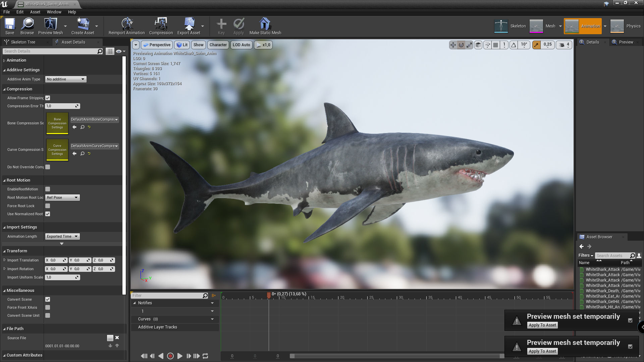Viewport: 644px width, 362px height.
Task: Open details view options grid icon
Action: tap(110, 51)
